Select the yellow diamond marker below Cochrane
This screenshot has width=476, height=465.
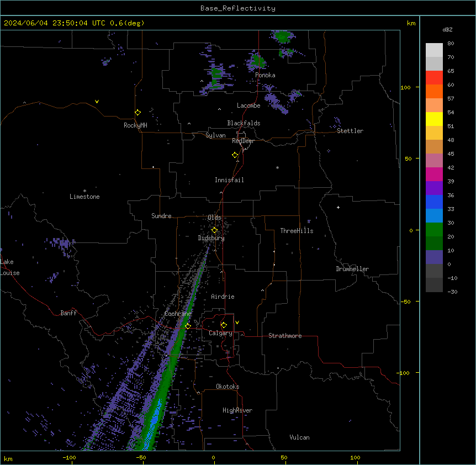click(x=188, y=326)
